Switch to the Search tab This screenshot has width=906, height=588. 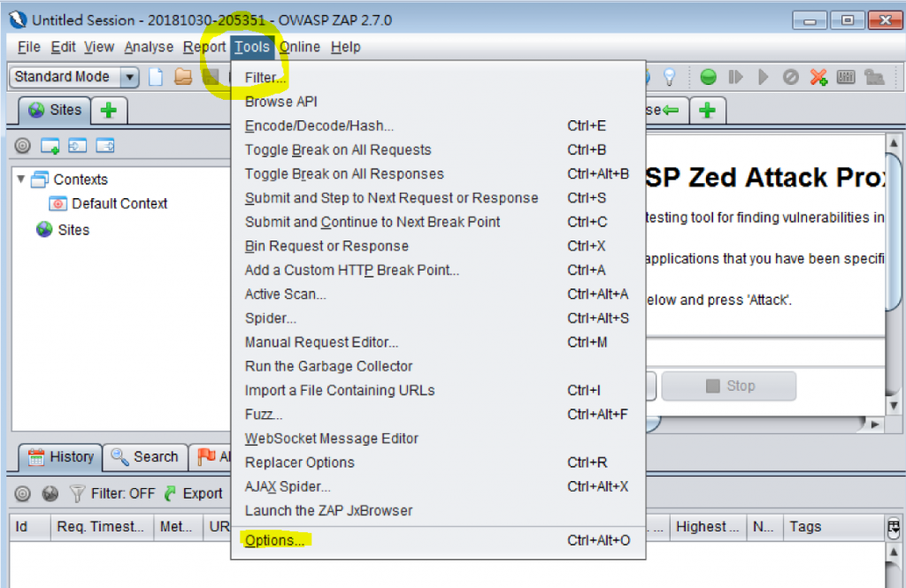coord(145,457)
